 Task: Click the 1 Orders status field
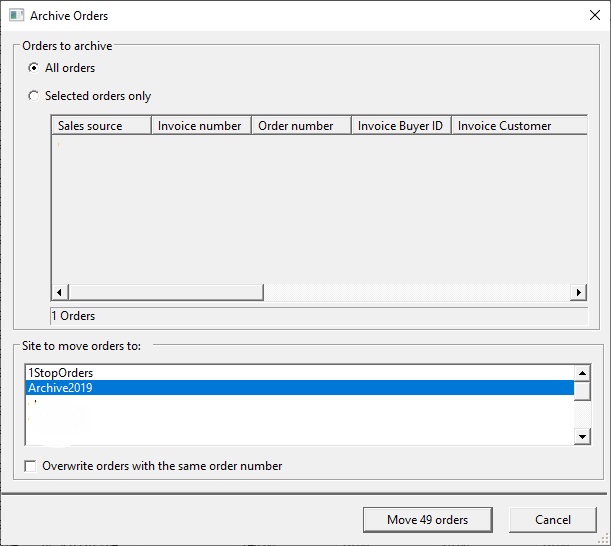[x=319, y=316]
